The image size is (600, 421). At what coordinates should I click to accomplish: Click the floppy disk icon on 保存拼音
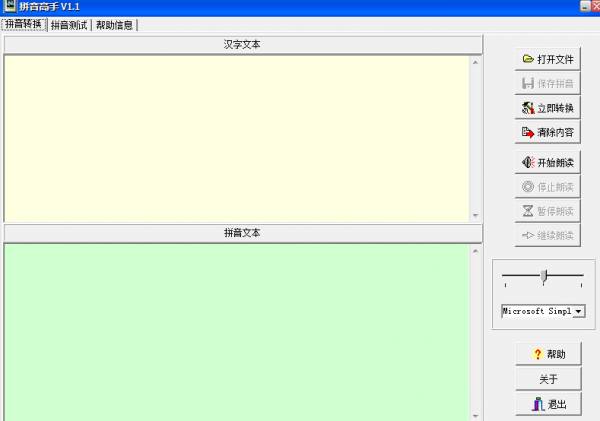coord(528,83)
